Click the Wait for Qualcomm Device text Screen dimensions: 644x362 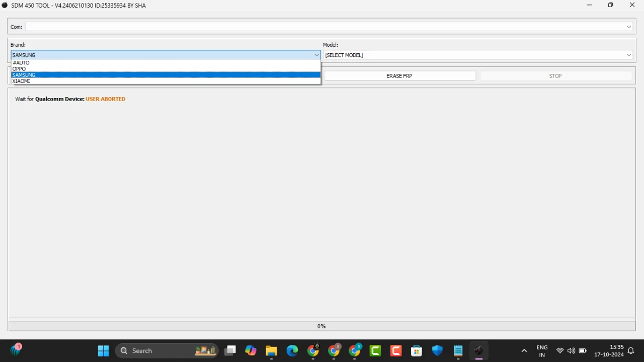point(50,99)
